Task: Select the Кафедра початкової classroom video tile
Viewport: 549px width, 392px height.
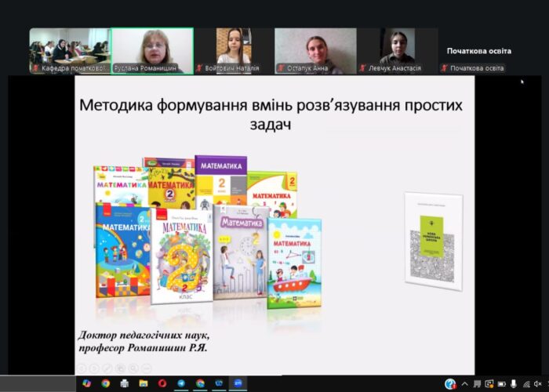Action: [69, 50]
